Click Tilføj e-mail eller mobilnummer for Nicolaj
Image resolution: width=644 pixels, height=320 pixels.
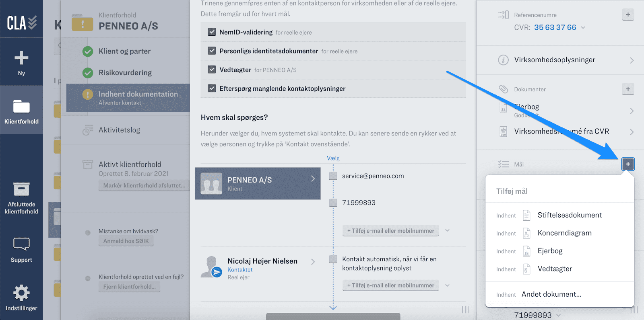tap(390, 285)
